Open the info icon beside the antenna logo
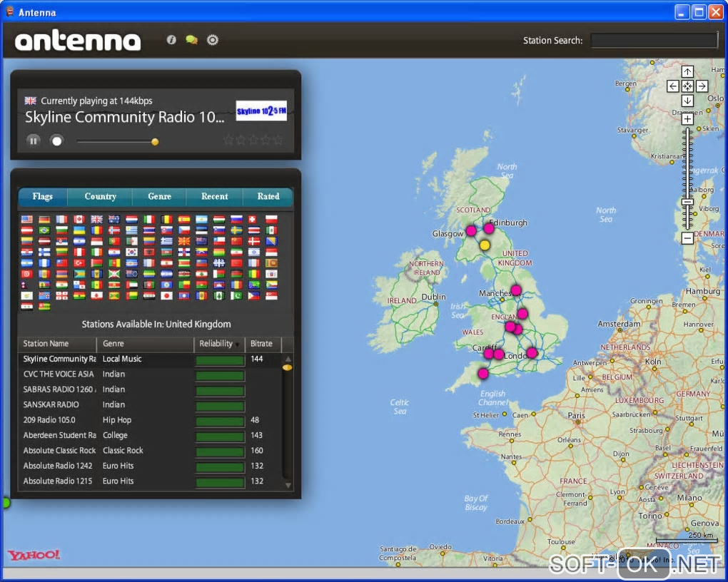Screen dimensions: 728x582 tap(171, 40)
